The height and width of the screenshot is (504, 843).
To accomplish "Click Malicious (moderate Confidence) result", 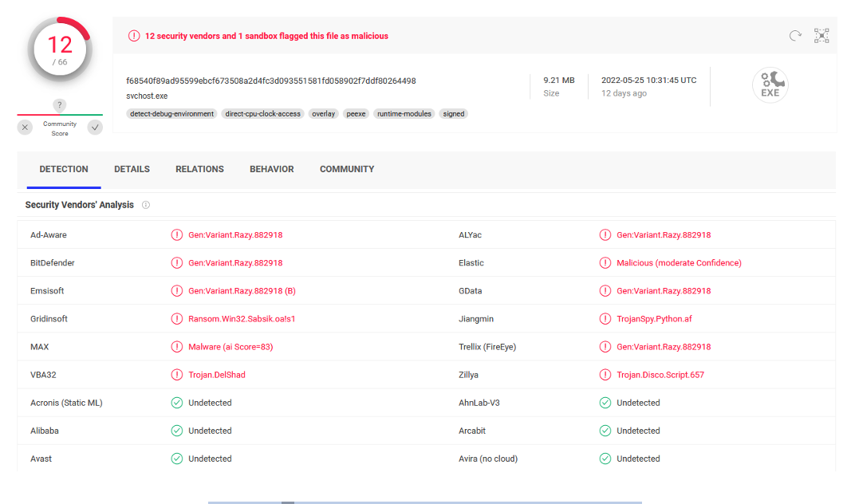I will point(679,262).
